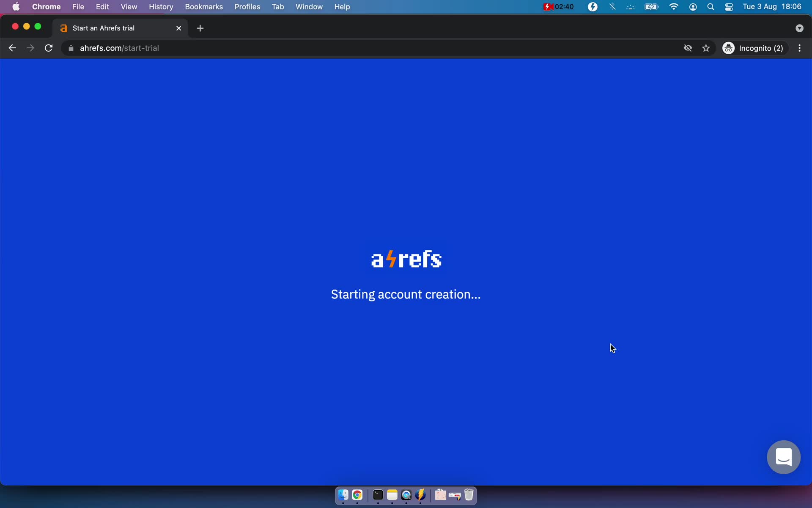The width and height of the screenshot is (812, 508).
Task: Click the lightning globe app in dock
Action: pos(420,495)
